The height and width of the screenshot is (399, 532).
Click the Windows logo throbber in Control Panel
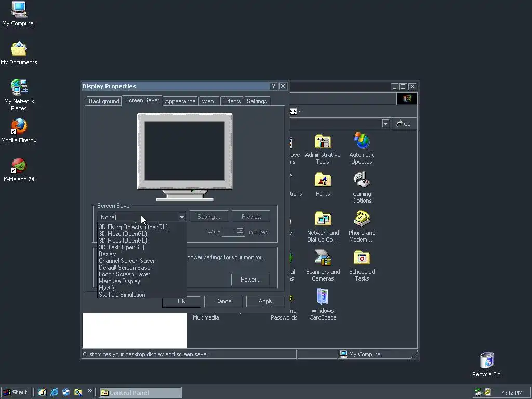407,99
